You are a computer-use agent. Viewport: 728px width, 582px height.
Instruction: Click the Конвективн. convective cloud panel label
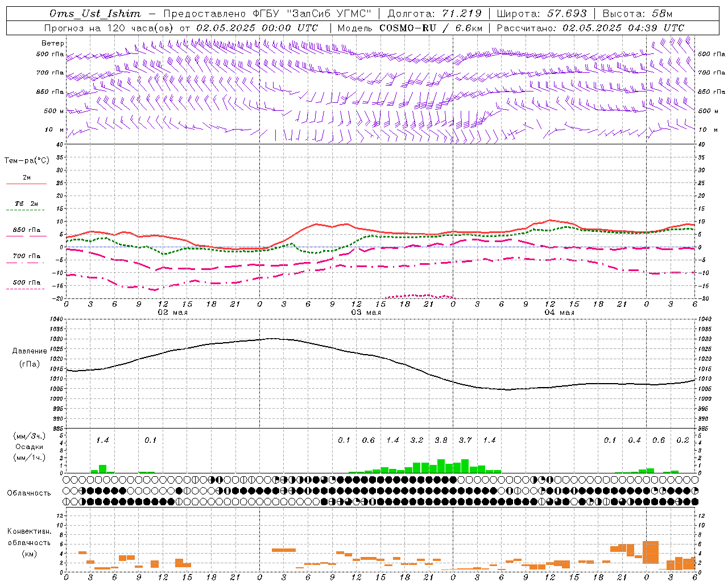[x=30, y=531]
